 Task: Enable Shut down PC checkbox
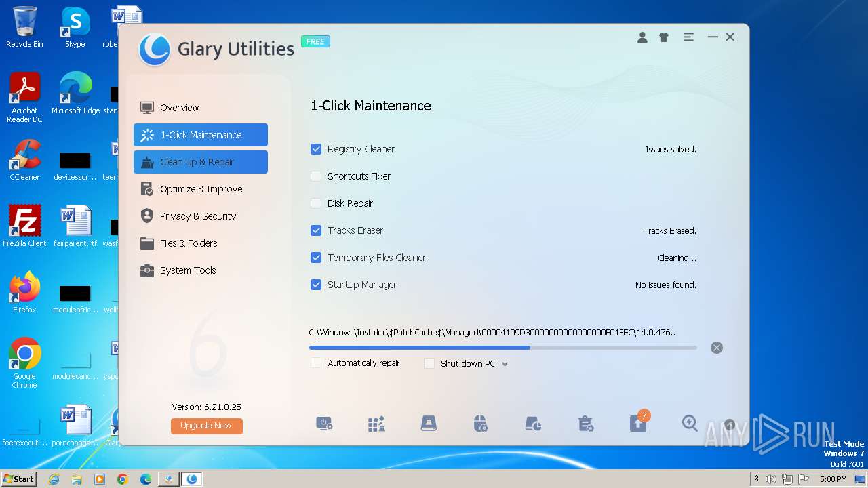click(429, 363)
